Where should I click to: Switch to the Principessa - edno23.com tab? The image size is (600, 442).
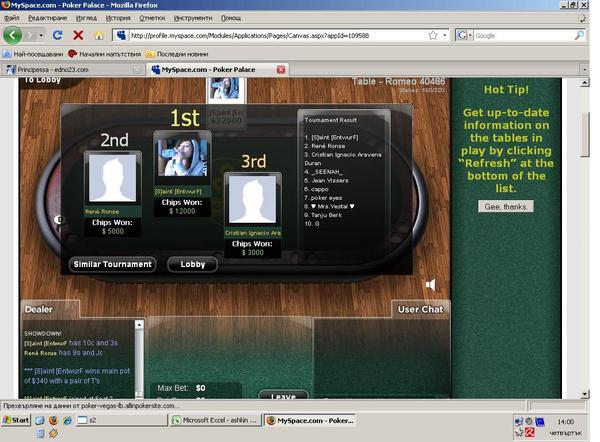pos(73,70)
